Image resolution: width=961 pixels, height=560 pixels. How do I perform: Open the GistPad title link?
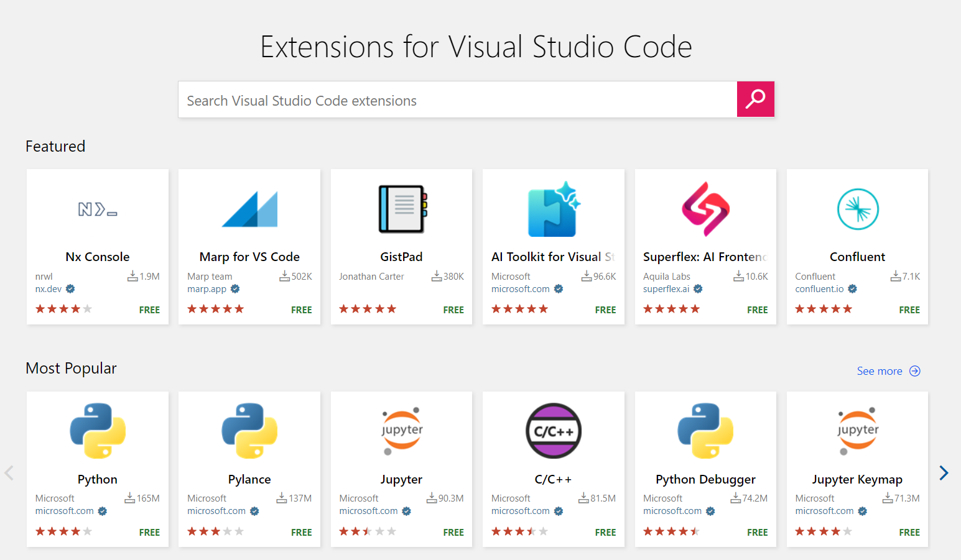tap(402, 257)
